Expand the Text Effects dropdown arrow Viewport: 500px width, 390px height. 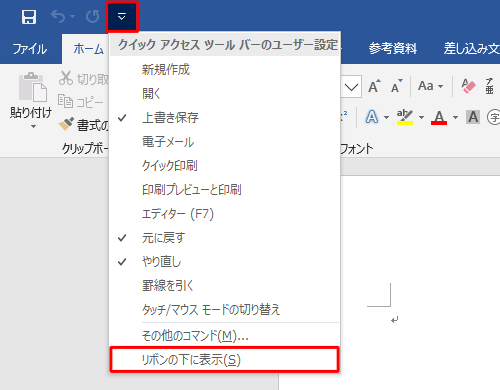386,117
